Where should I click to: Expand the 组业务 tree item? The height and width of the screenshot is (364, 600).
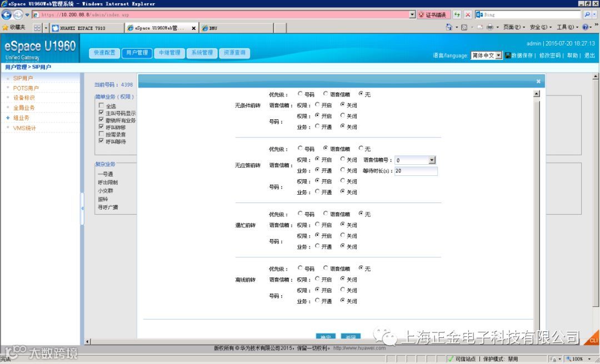point(8,118)
